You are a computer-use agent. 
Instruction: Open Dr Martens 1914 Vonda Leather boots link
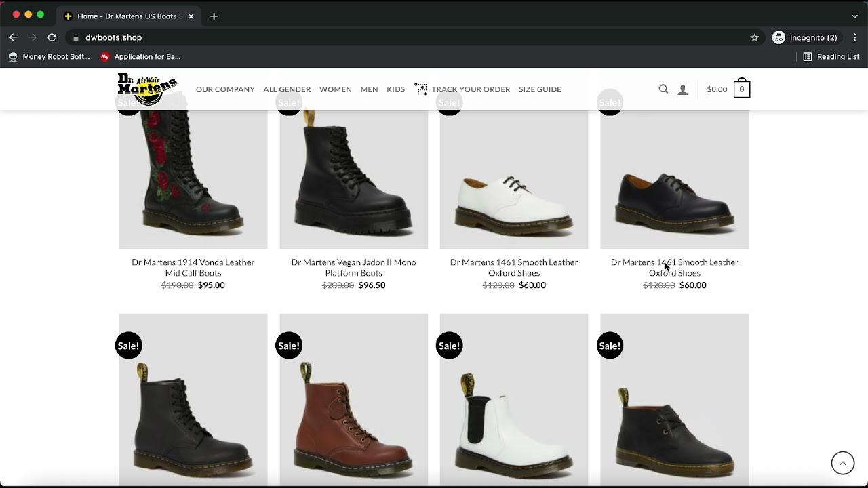[x=193, y=267]
